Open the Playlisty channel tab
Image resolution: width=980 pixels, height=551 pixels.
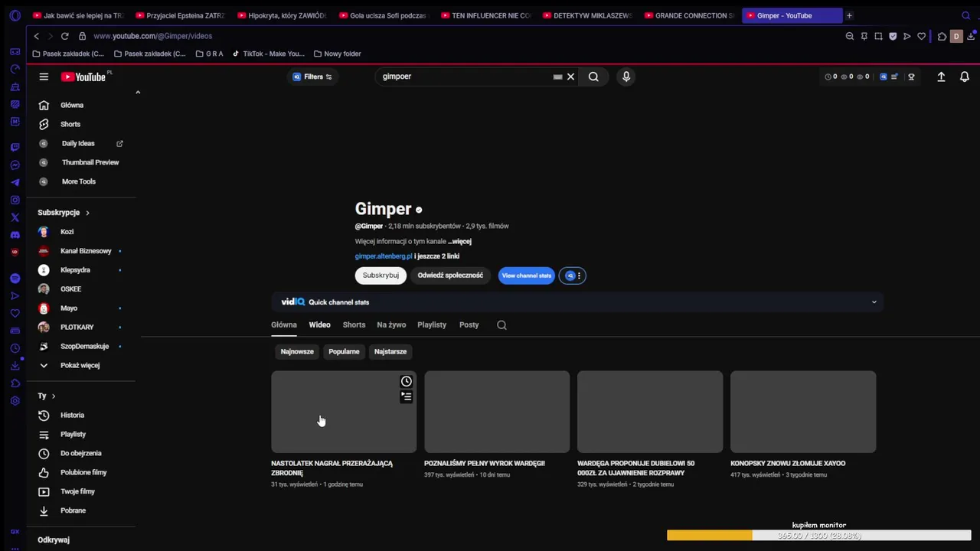tap(432, 324)
